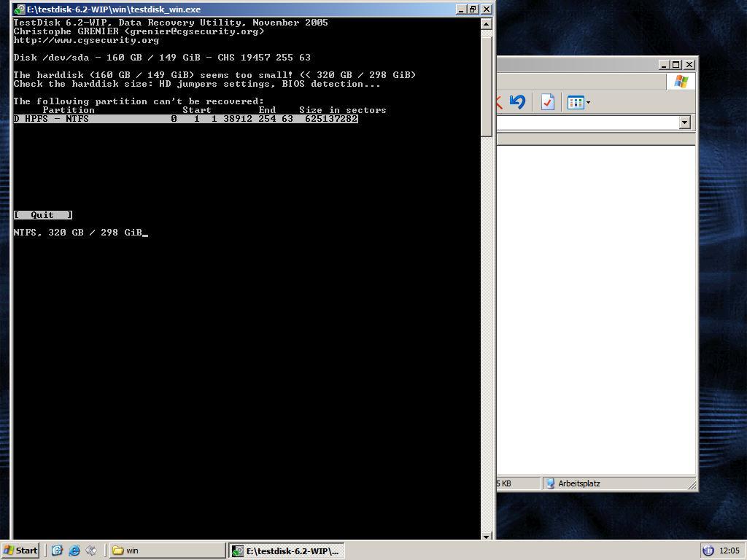747x560 pixels.
Task: Click the Windows flag logo in Explorer
Action: pos(681,82)
